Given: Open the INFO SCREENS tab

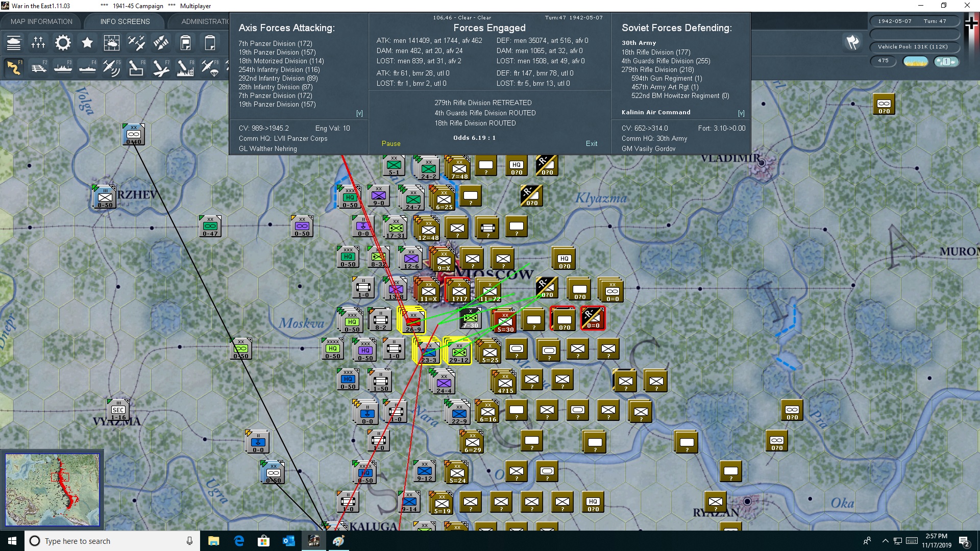Looking at the screenshot, I should 125,21.
